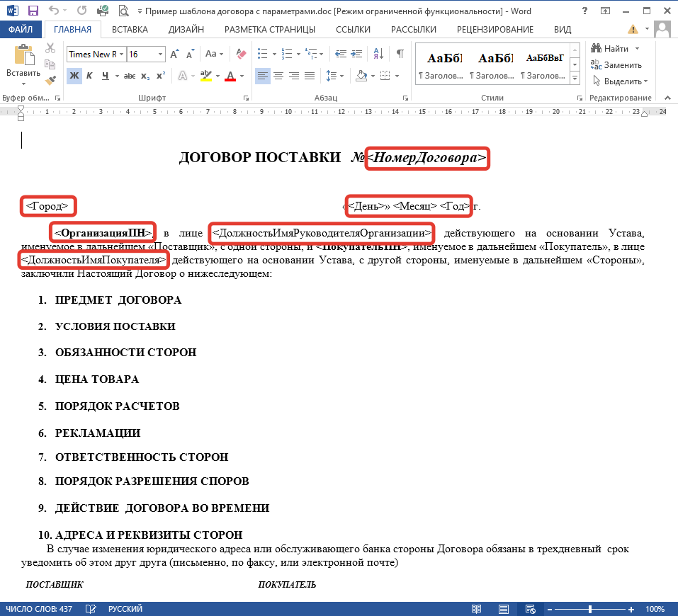Click the Increase Indent icon
Image resolution: width=678 pixels, height=616 pixels.
[x=360, y=55]
